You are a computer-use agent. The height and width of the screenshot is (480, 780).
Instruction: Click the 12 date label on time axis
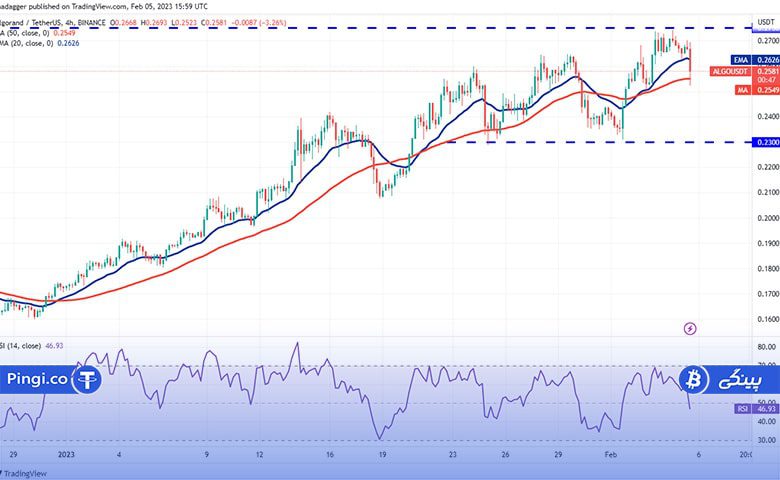259,455
